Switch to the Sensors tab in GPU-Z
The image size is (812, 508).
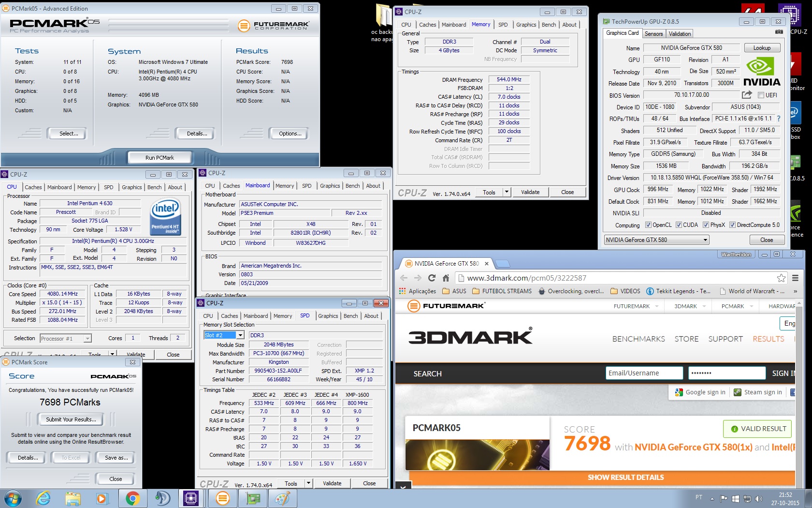[x=653, y=34]
